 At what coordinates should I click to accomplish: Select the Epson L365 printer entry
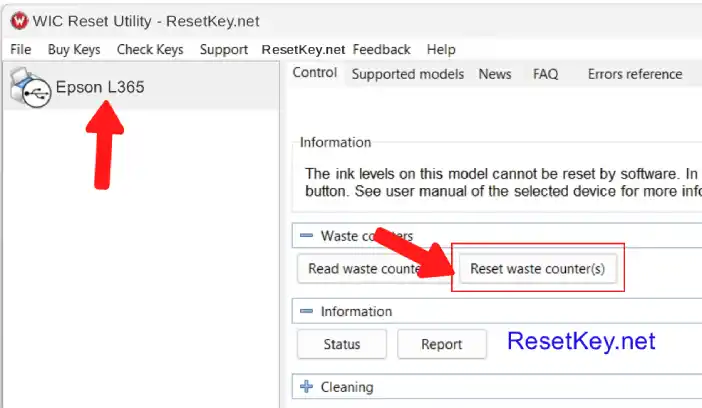click(x=100, y=87)
